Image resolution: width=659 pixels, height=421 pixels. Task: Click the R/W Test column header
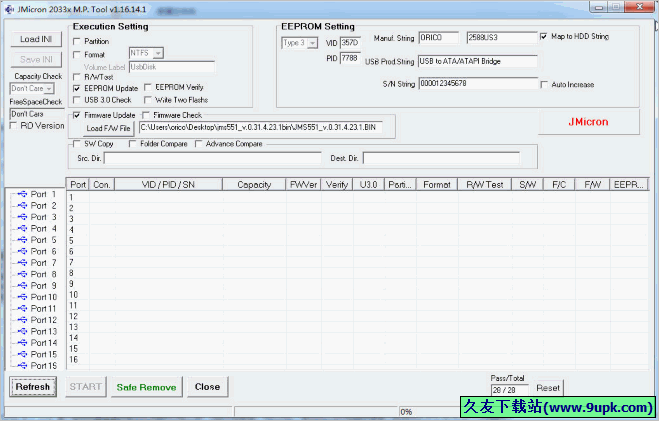click(x=485, y=184)
